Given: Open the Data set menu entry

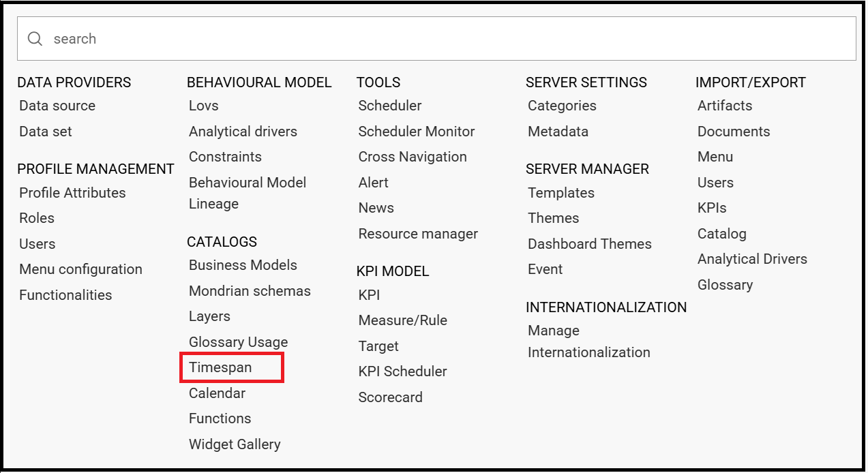Looking at the screenshot, I should pos(46,132).
